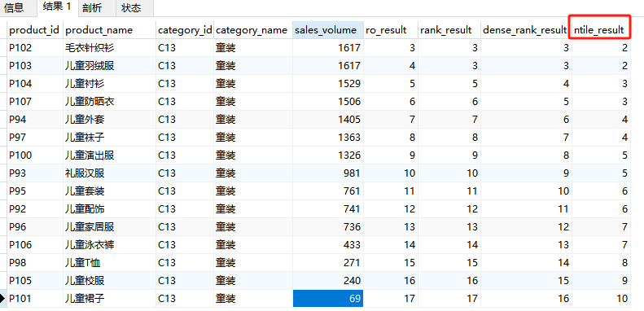Screen dimensions: 644x311
Task: Click the dense_rank_result column header
Action: click(x=526, y=30)
